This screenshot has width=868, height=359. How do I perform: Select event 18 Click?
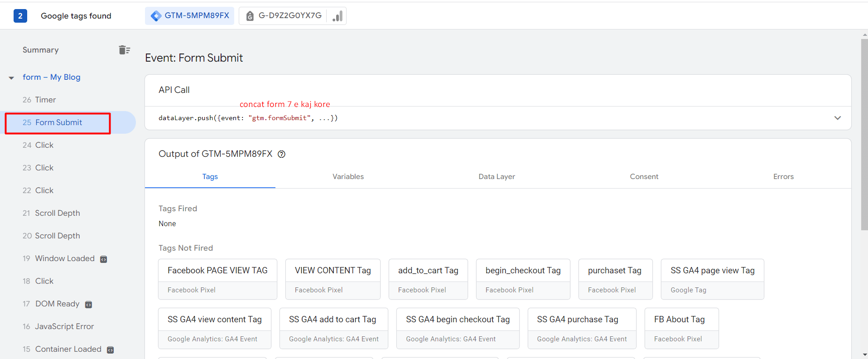point(38,281)
